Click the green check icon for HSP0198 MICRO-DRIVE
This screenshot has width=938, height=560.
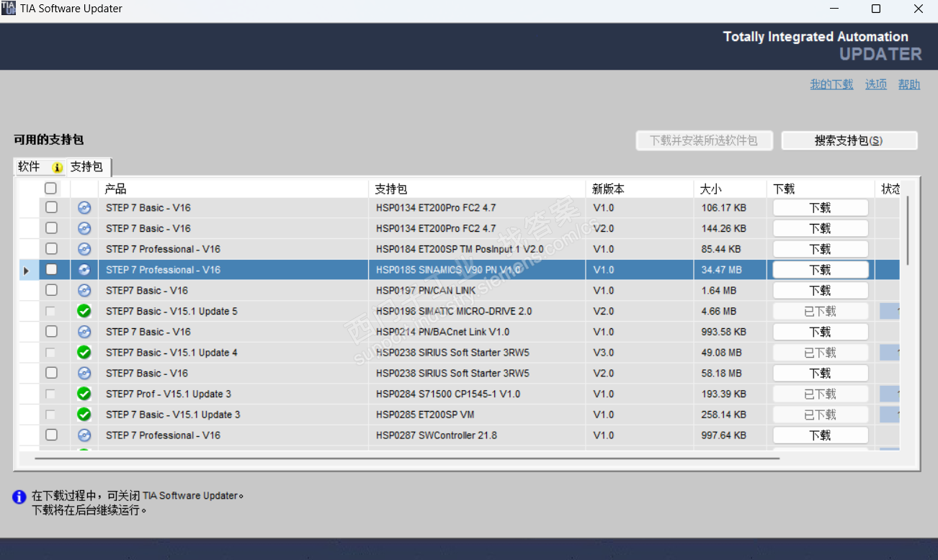click(84, 312)
